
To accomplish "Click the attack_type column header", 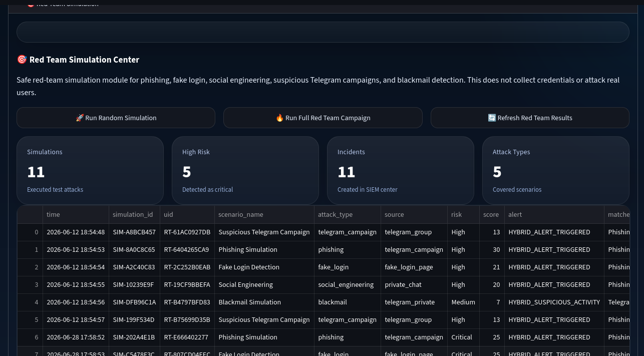I will click(x=348, y=214).
